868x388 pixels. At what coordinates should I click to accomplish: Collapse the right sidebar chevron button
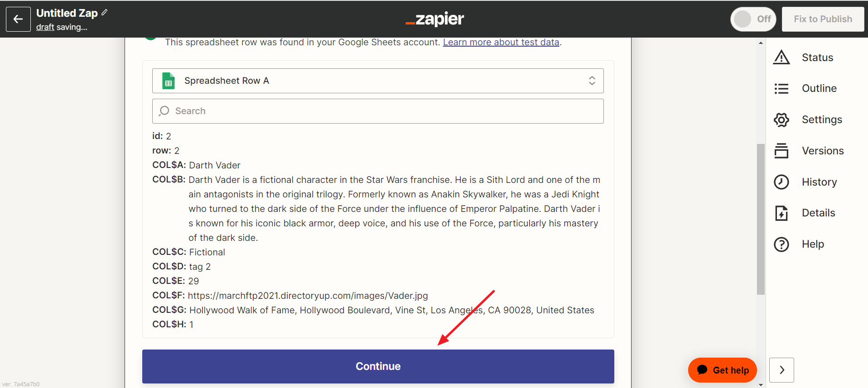[x=781, y=370]
